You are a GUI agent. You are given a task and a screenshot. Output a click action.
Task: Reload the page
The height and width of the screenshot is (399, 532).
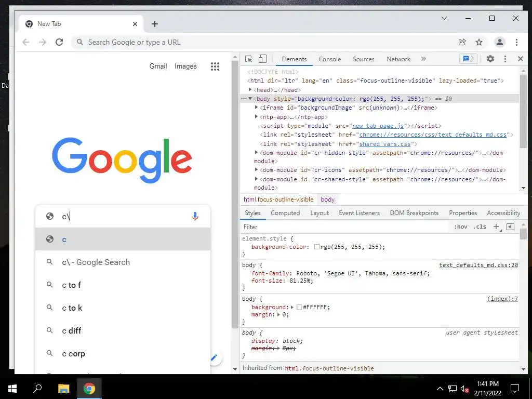[59, 42]
